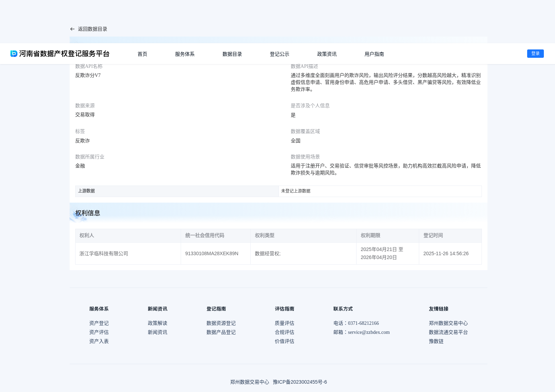Click 数据API描述 paragraph text
Image resolution: width=555 pixels, height=392 pixels.
pos(386,83)
